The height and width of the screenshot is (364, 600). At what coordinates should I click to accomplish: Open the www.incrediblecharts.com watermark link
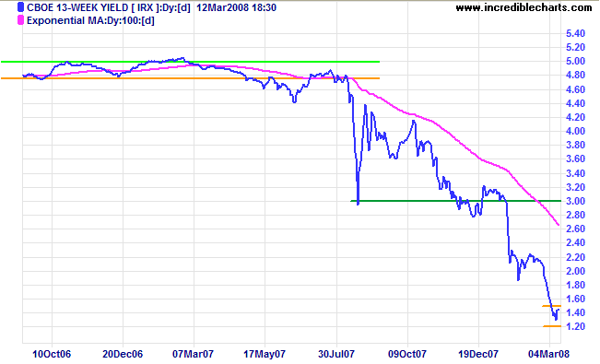pos(524,7)
